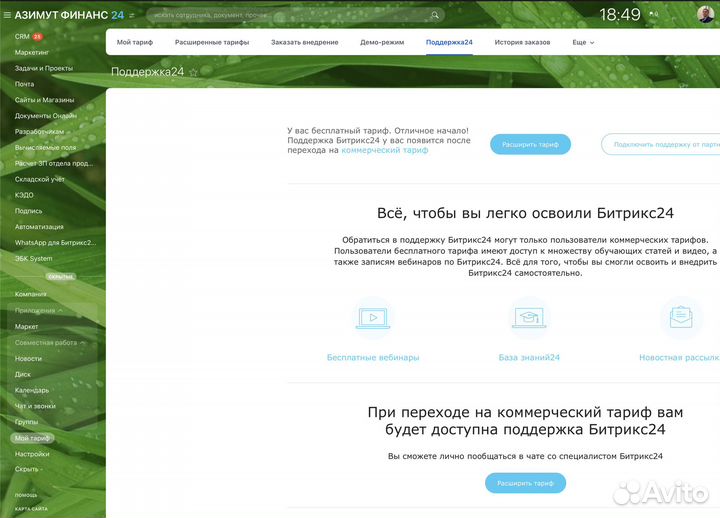This screenshot has height=518, width=720.
Task: Follow the коммерческий тариф link
Action: (385, 150)
